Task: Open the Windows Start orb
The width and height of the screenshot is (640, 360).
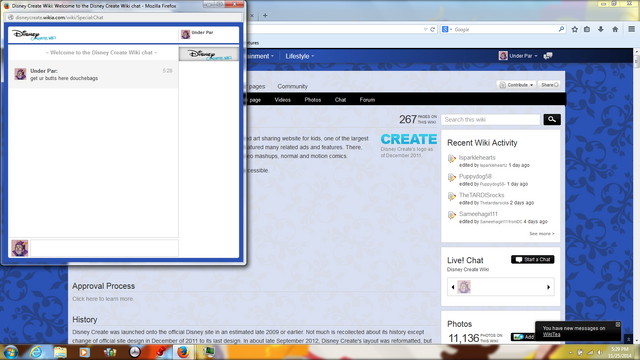Action: [10, 352]
